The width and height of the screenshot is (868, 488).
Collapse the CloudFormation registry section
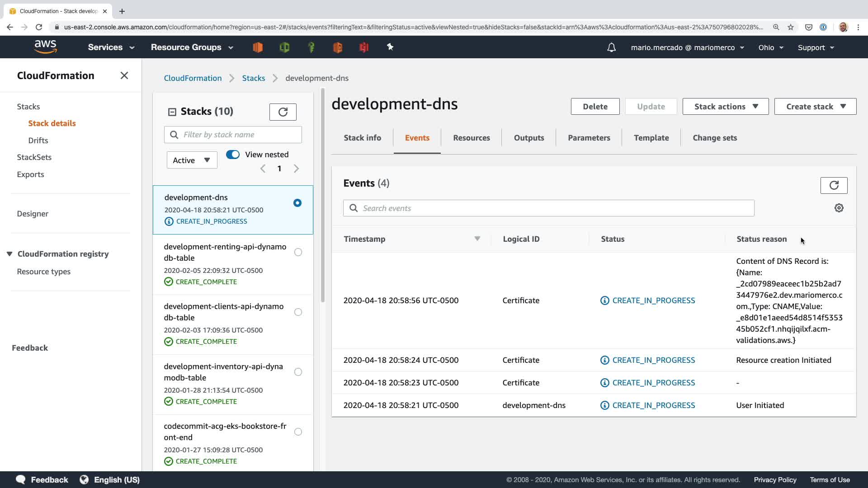(x=9, y=254)
